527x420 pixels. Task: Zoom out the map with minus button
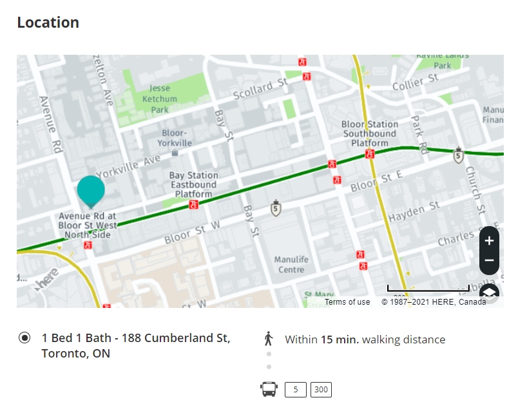click(489, 260)
